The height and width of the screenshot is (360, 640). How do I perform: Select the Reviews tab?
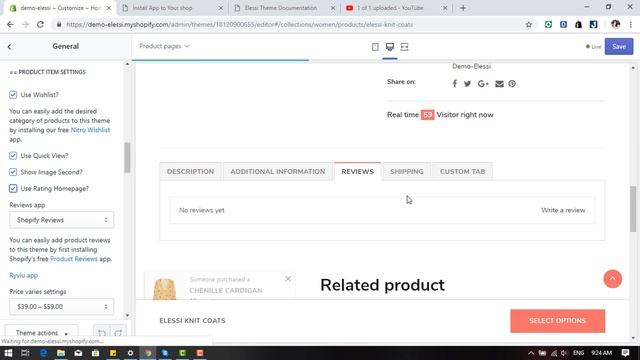click(358, 171)
